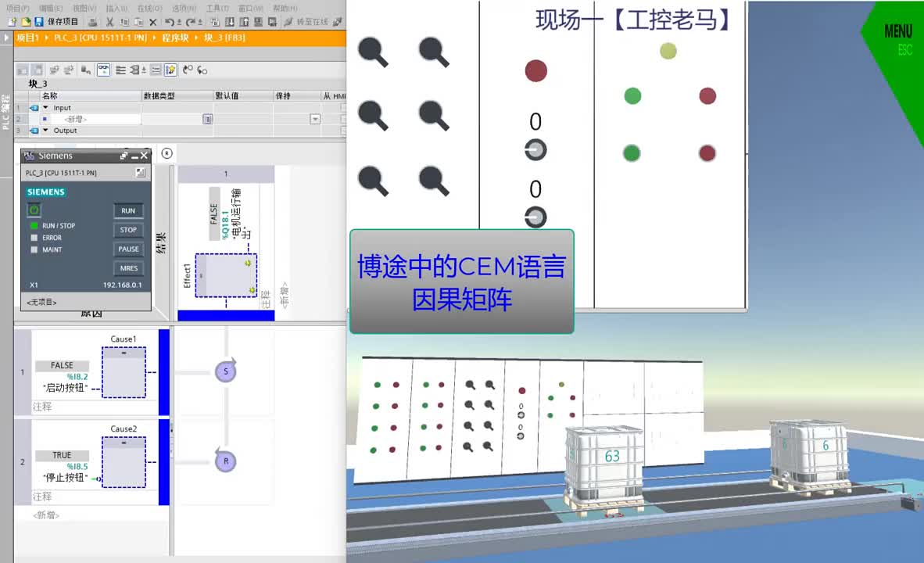
Task: Click the Set (S) intersection node
Action: click(226, 371)
